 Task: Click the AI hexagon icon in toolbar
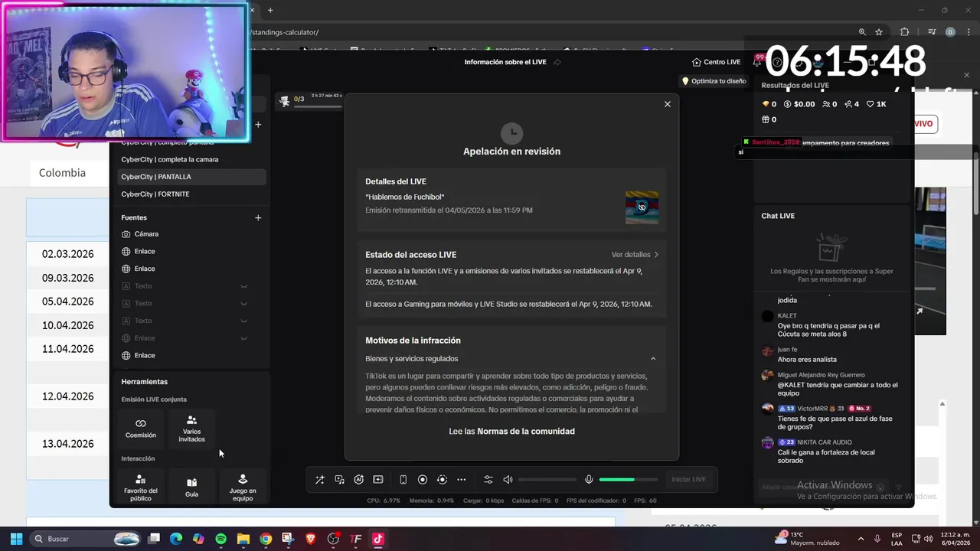coord(359,480)
